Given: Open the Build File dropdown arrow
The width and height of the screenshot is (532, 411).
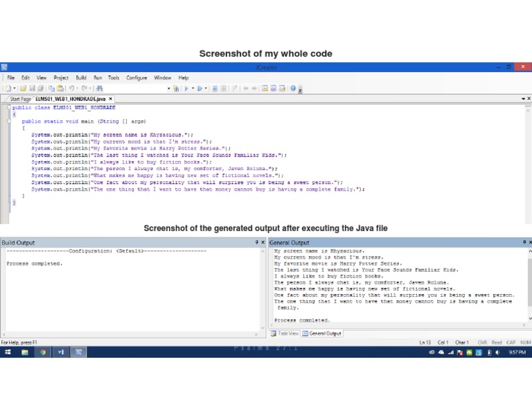Looking at the screenshot, I should click(193, 89).
